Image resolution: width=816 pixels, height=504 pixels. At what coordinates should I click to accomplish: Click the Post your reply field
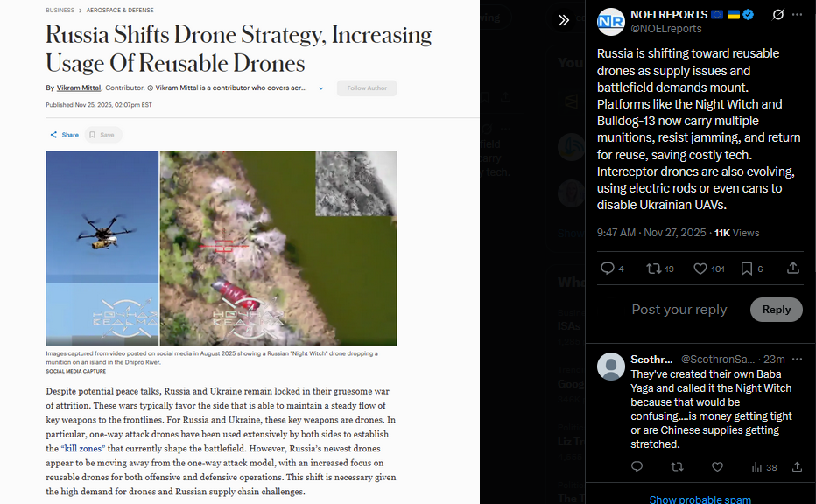679,310
